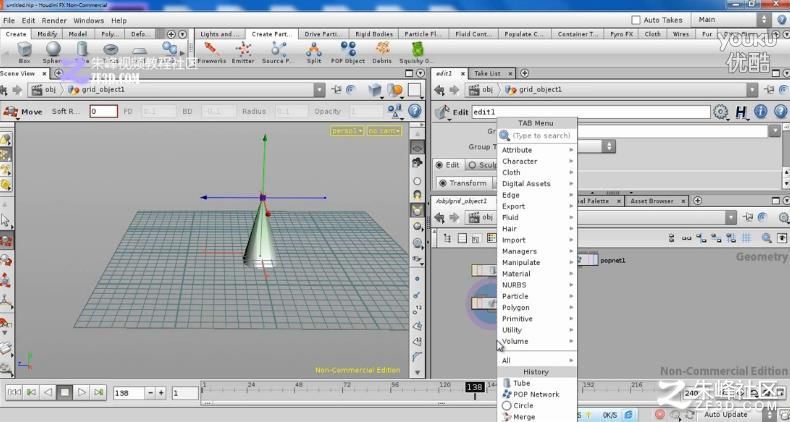The image size is (790, 422).
Task: Open the Main desktop dropdown
Action: point(733,20)
